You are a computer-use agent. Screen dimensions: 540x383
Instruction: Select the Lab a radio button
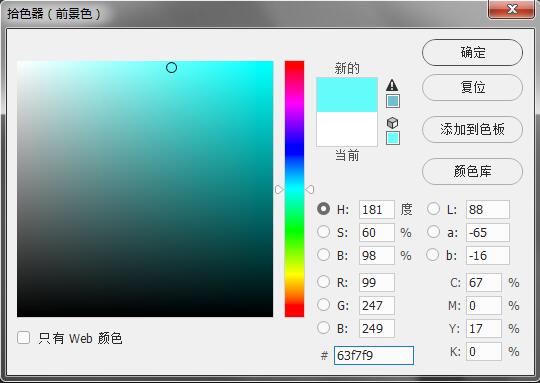coord(433,232)
